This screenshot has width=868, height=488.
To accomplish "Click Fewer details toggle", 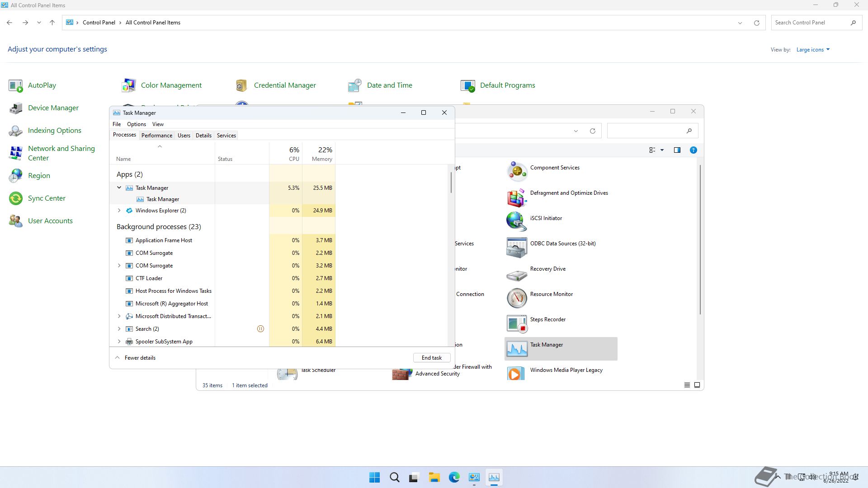I will [x=135, y=358].
